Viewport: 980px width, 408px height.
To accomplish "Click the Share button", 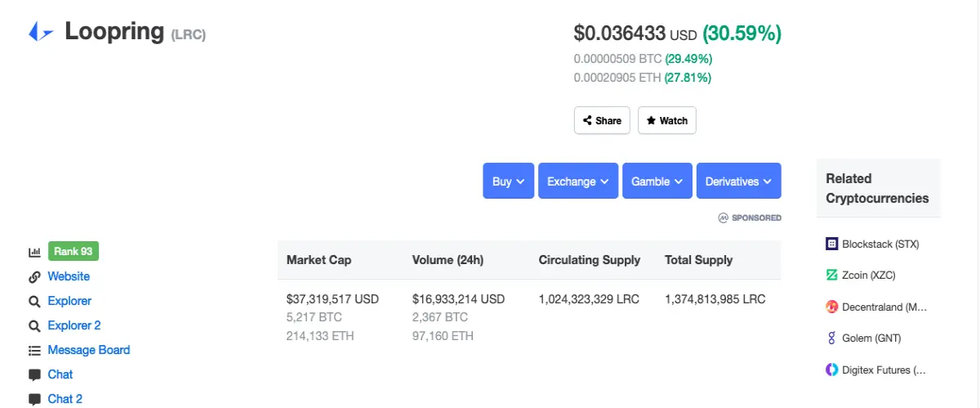I will pos(603,120).
